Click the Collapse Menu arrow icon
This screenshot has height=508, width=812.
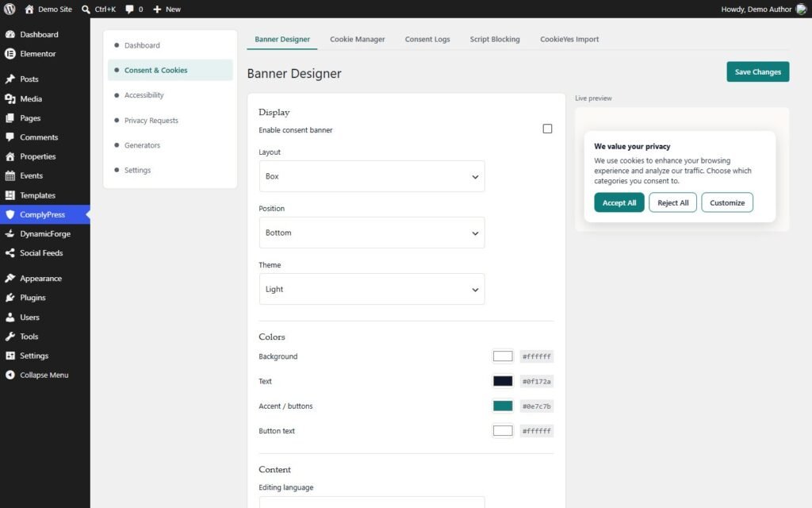click(x=10, y=375)
